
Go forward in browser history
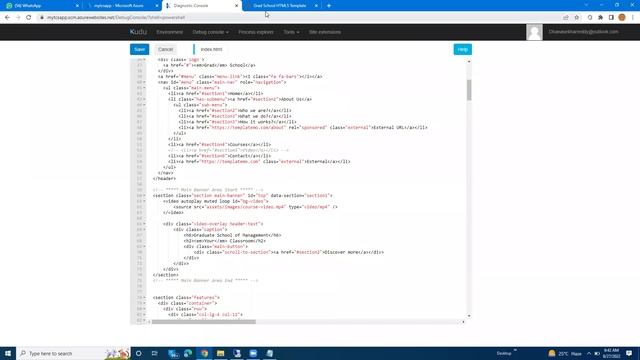pyautogui.click(x=18, y=18)
